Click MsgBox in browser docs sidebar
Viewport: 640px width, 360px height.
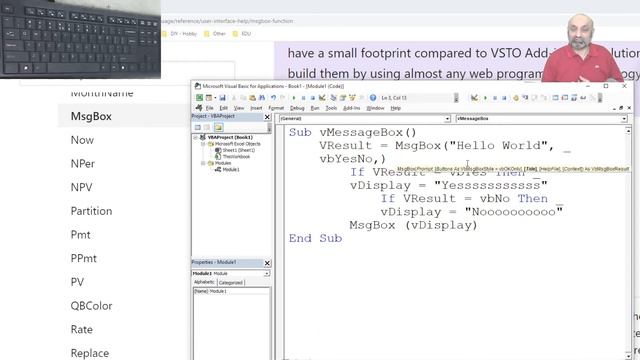coord(91,116)
